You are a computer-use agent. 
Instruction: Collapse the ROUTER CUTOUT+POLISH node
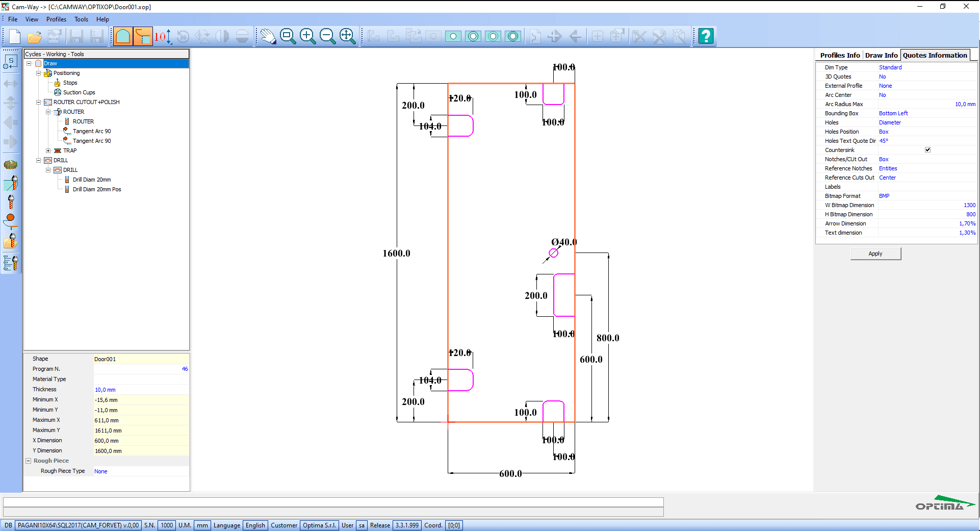38,102
